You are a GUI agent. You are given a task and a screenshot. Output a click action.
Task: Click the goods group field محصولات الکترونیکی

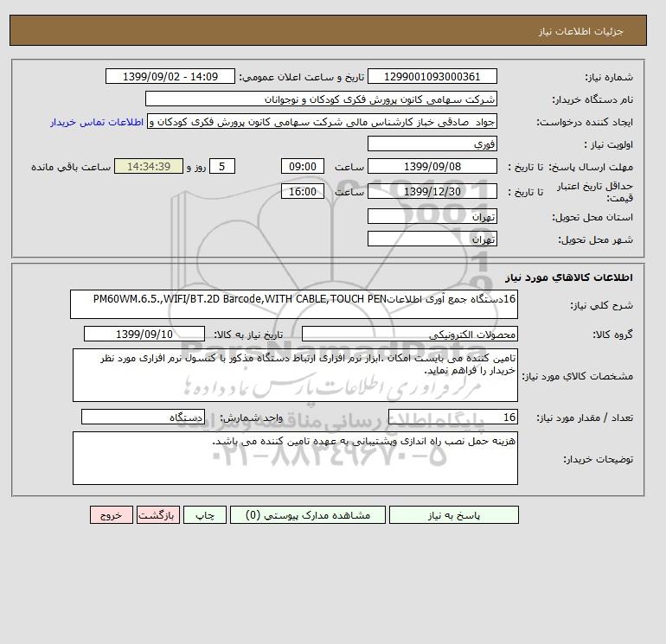(x=409, y=334)
